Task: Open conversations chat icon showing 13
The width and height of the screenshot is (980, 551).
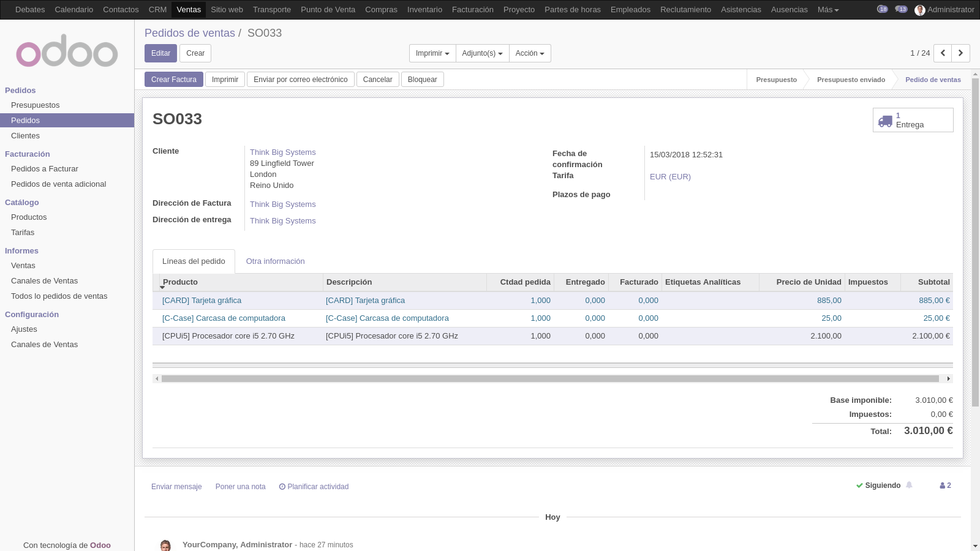Action: pyautogui.click(x=901, y=9)
